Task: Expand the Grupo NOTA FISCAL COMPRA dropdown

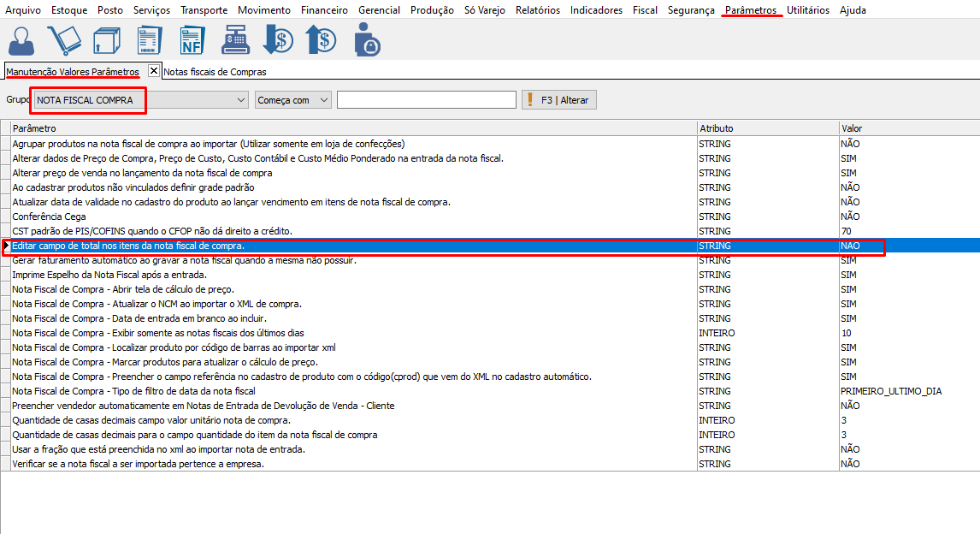Action: pos(240,100)
